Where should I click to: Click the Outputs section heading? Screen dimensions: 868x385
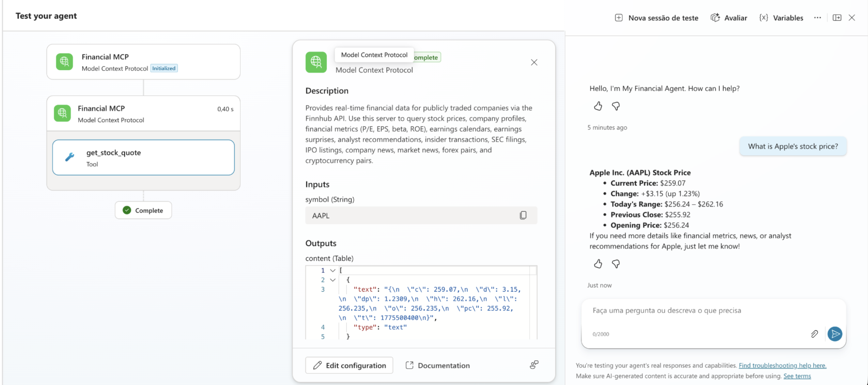(x=321, y=243)
